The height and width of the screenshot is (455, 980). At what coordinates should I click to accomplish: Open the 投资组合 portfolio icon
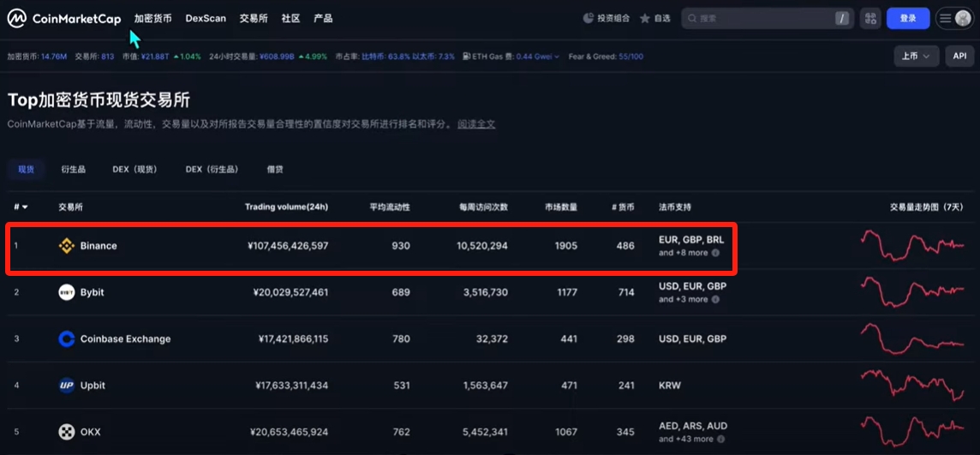tap(589, 18)
